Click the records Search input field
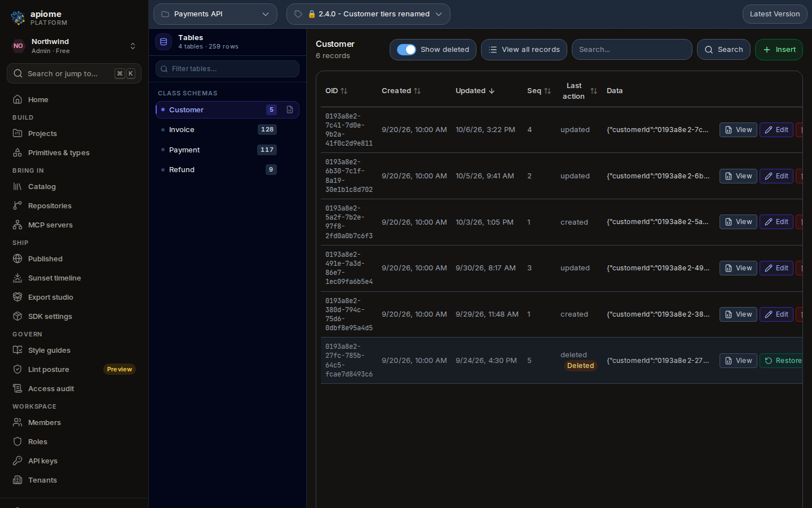812x508 pixels. click(632, 50)
